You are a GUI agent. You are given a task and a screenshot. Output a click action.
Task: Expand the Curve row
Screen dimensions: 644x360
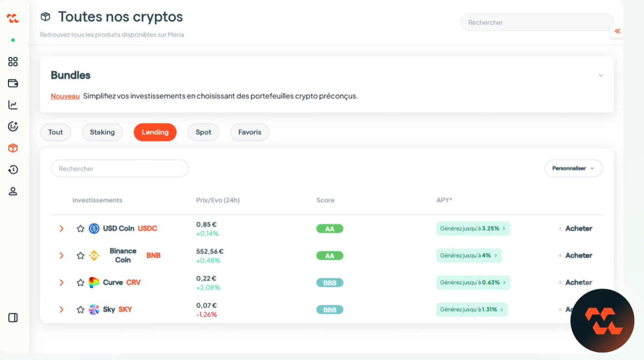coord(61,282)
